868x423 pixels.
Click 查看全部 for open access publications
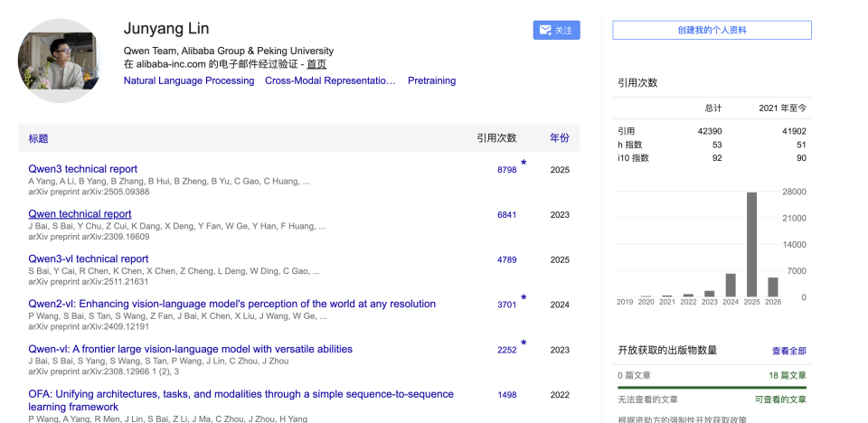tap(788, 351)
